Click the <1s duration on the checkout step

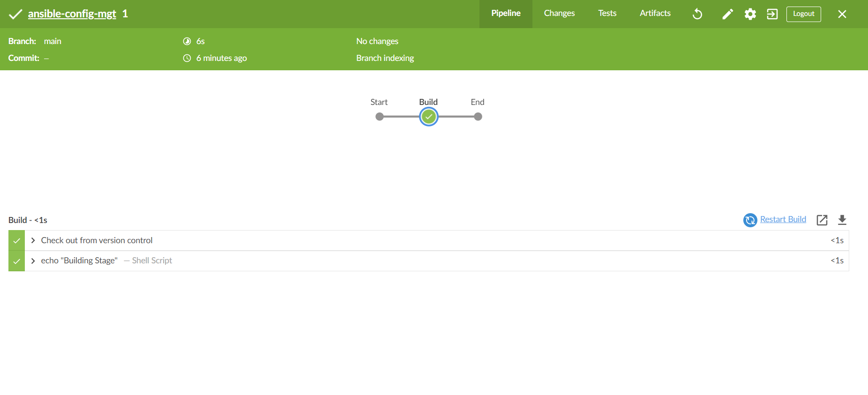837,240
